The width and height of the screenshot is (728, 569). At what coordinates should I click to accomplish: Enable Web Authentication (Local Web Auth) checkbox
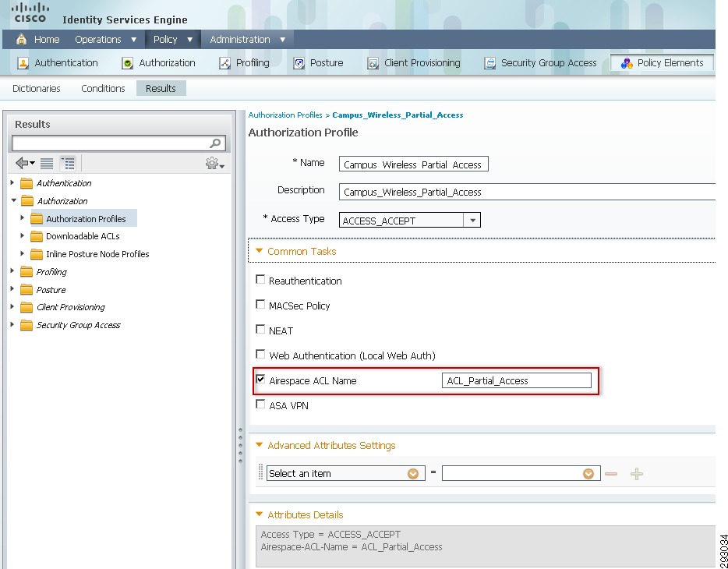[260, 354]
